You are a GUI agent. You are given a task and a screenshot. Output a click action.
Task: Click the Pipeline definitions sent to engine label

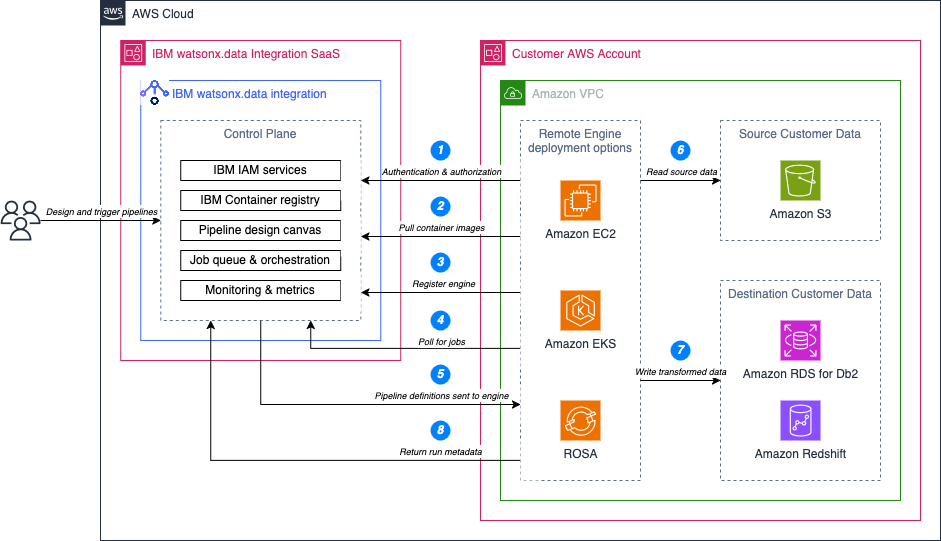442,396
